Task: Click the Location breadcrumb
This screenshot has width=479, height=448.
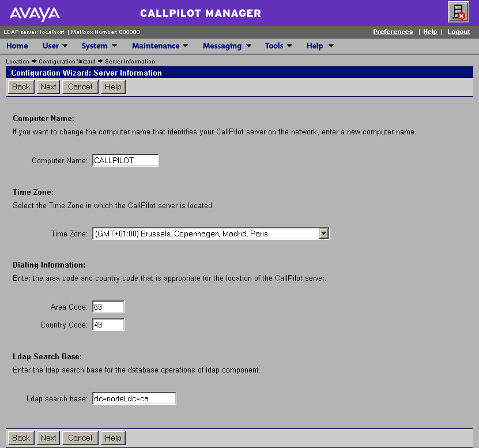Action: click(17, 62)
